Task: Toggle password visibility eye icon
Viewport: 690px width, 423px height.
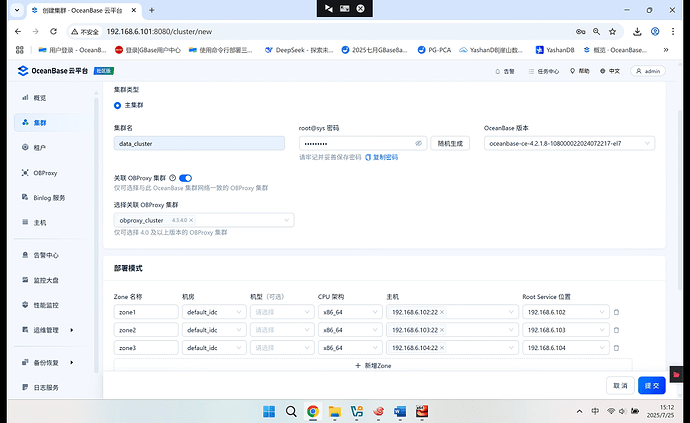Action: 418,143
